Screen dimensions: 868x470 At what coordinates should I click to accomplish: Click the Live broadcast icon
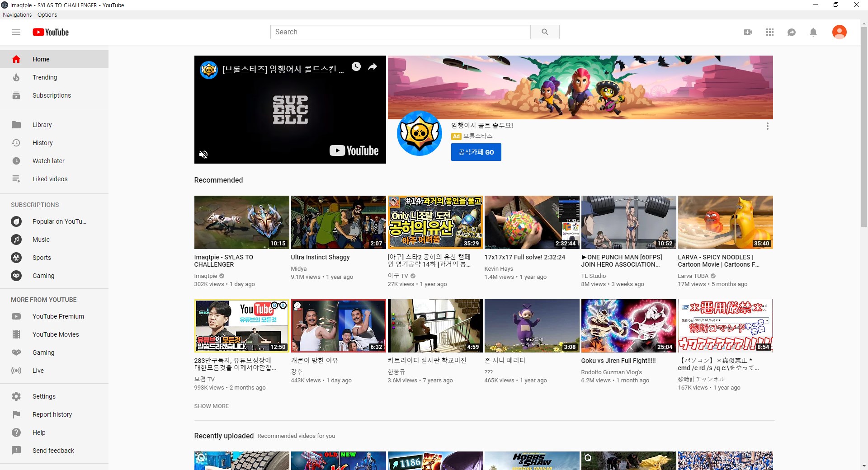coord(16,371)
